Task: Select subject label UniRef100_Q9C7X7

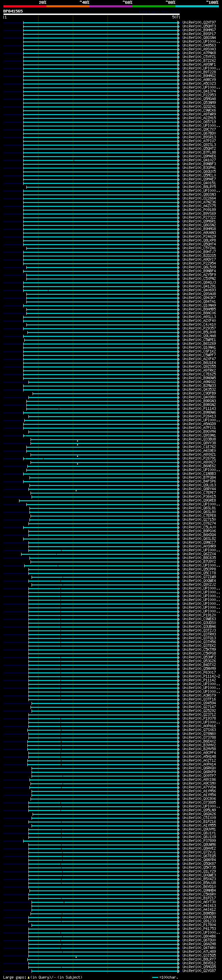Action: 199,129
